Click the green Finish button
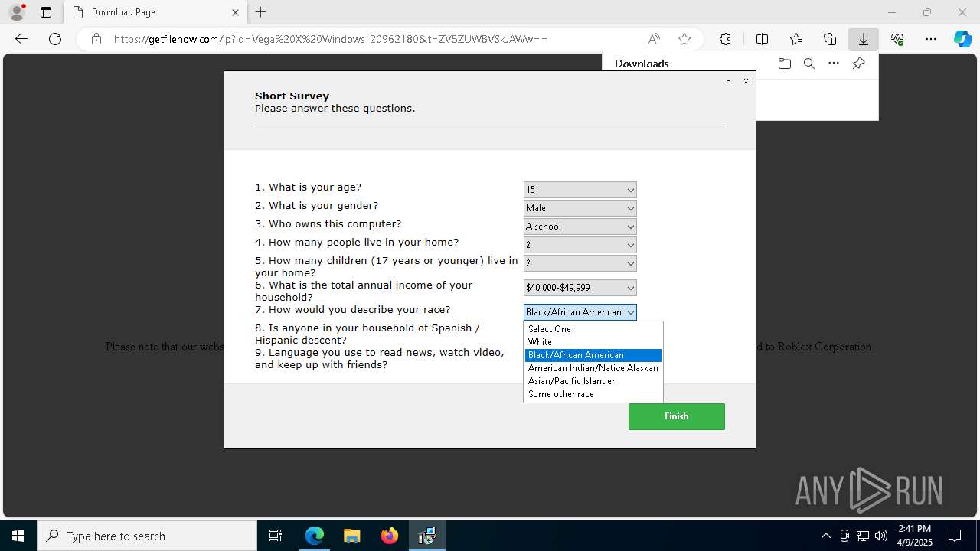Viewport: 980px width, 551px height. (677, 416)
